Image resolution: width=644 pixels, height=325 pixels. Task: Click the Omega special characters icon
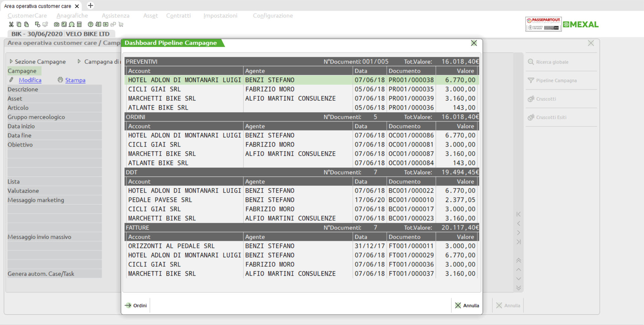[x=71, y=24]
